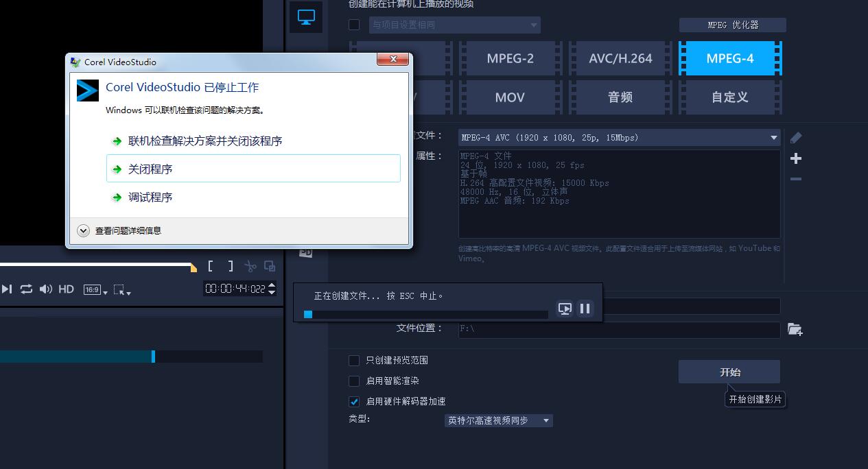Click the F:\ file location field

[619, 330]
